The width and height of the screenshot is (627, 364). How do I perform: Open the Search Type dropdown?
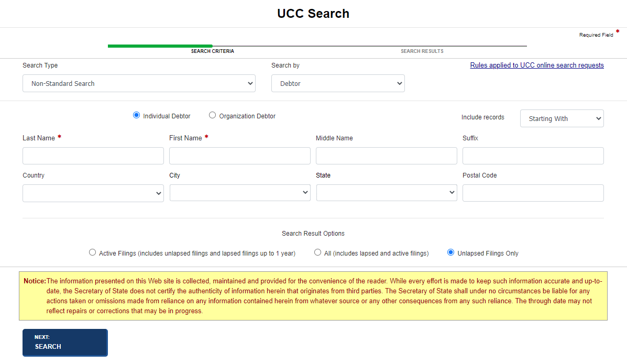coord(139,83)
